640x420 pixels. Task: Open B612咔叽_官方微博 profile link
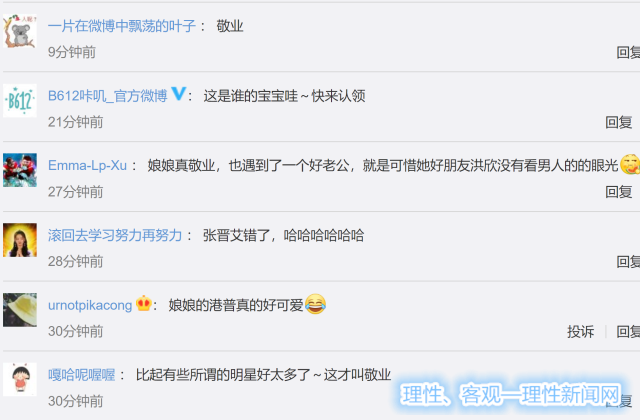108,96
